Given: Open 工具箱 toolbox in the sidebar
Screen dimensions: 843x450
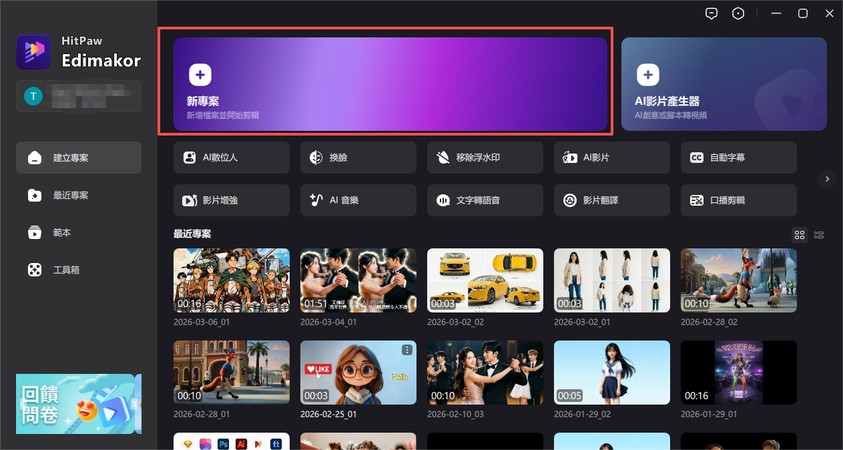Looking at the screenshot, I should point(78,270).
